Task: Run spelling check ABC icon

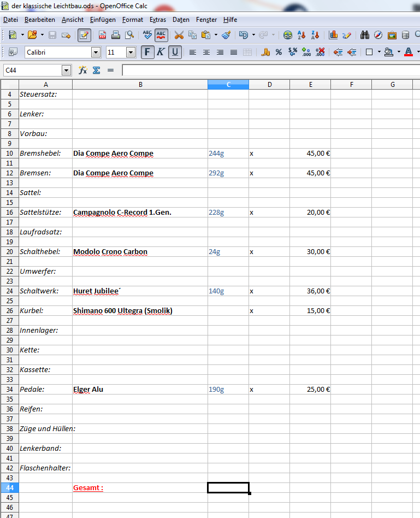Action: (147, 34)
